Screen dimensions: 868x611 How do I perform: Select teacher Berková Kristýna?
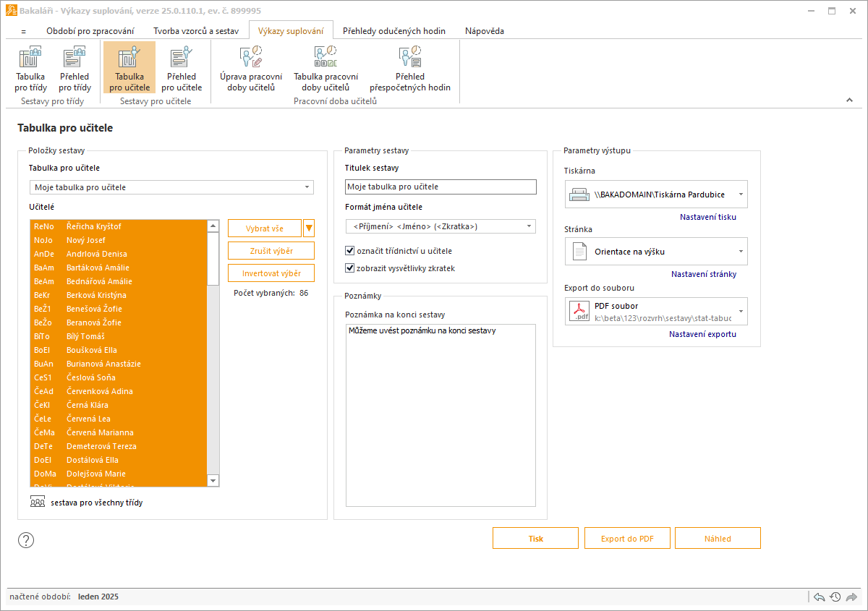[x=119, y=295]
